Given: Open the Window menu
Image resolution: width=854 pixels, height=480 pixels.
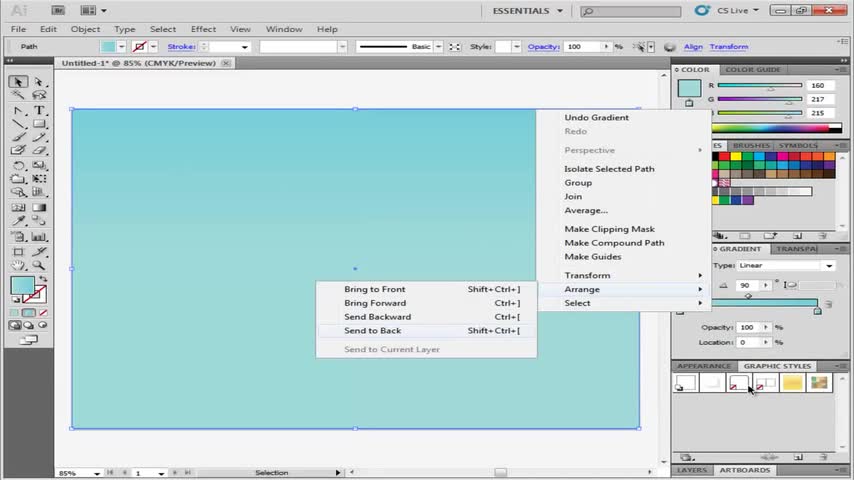Looking at the screenshot, I should [284, 29].
